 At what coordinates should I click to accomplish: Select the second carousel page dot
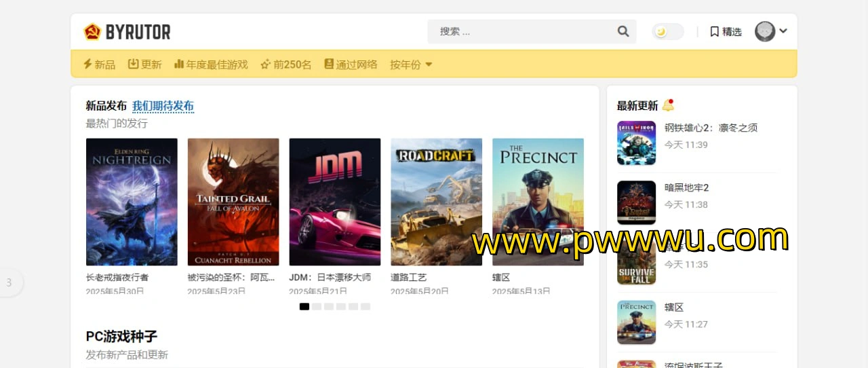(x=317, y=307)
